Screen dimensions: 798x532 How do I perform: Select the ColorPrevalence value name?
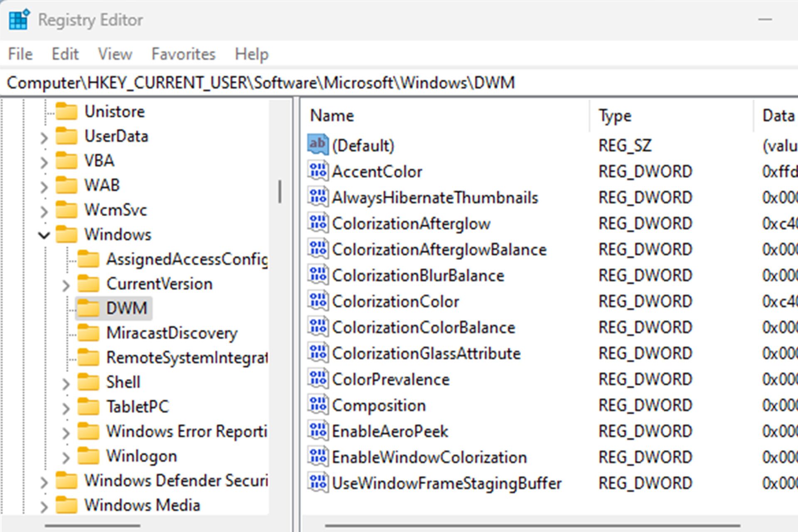pos(390,379)
